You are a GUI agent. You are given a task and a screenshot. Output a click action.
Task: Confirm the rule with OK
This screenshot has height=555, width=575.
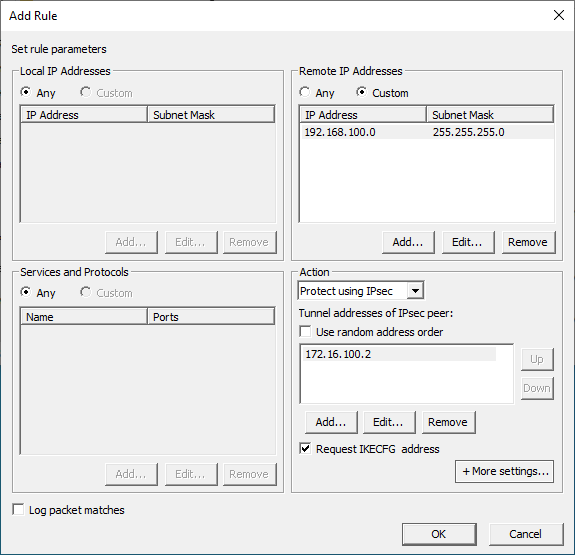[x=439, y=534]
